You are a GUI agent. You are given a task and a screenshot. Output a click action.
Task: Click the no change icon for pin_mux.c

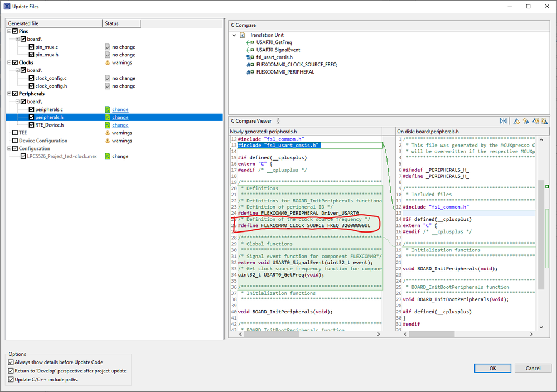click(x=108, y=47)
